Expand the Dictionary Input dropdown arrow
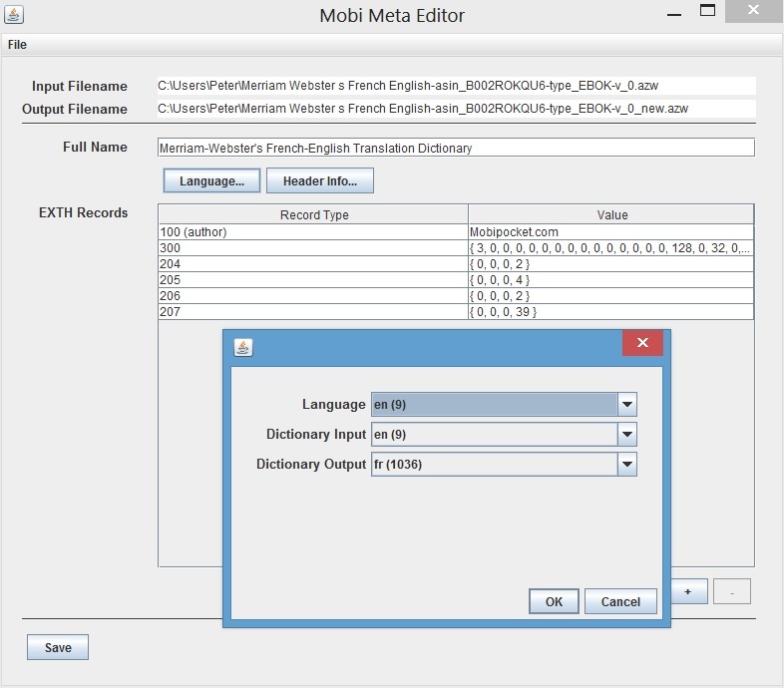784x688 pixels. (627, 434)
